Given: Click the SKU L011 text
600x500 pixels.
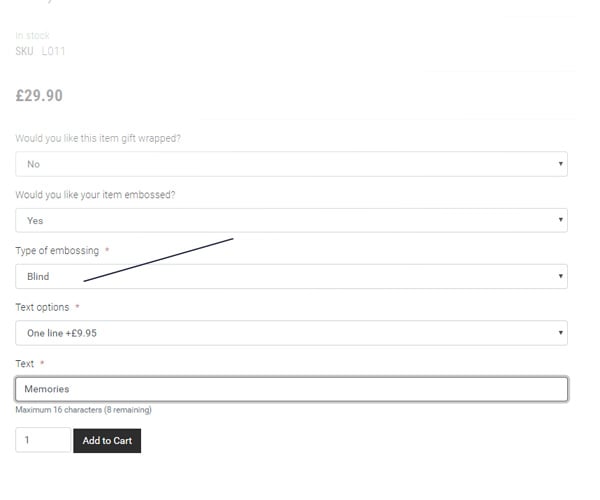Looking at the screenshot, I should 40,51.
